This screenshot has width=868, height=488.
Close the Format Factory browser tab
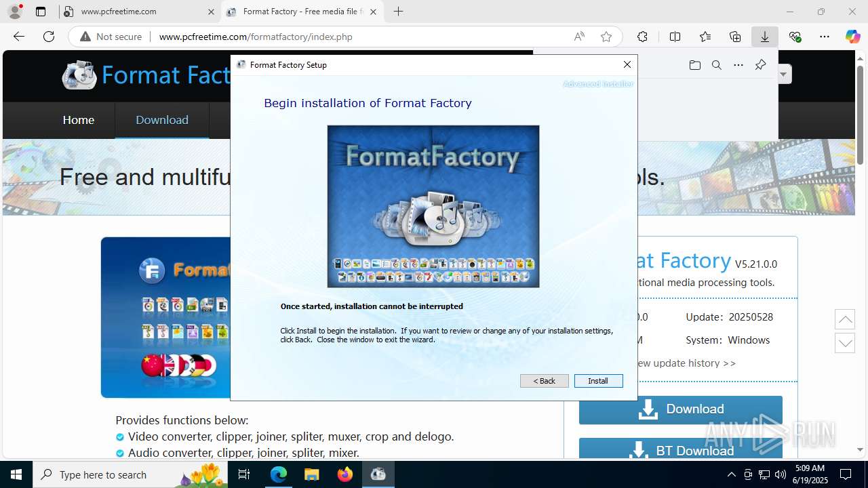[x=373, y=12]
